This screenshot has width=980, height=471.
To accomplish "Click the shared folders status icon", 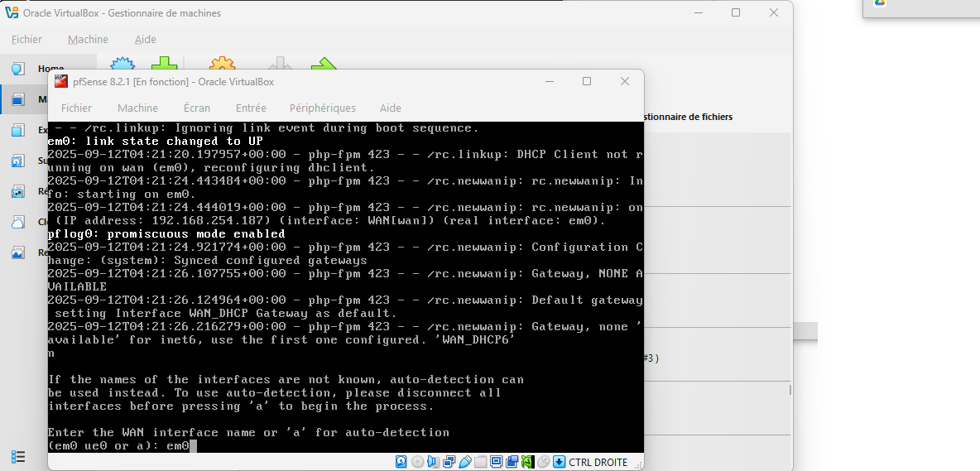I will click(x=481, y=462).
